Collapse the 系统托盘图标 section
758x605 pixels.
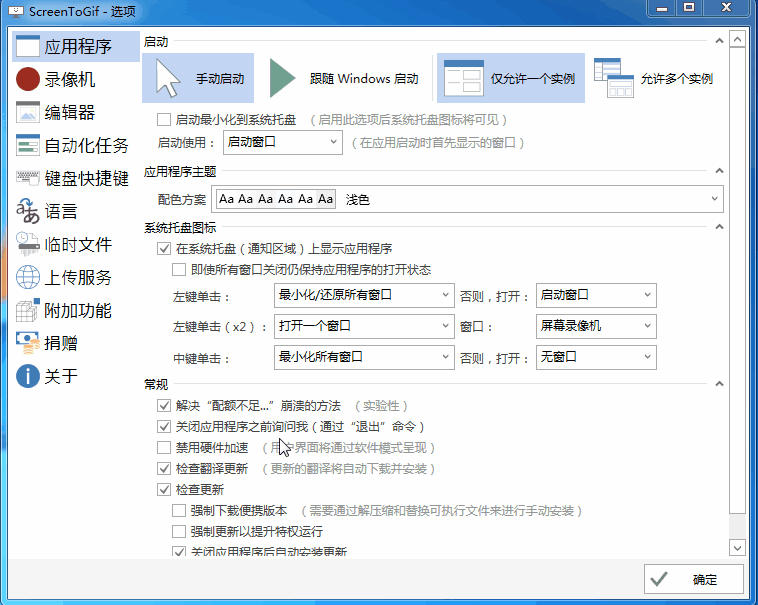[x=719, y=227]
